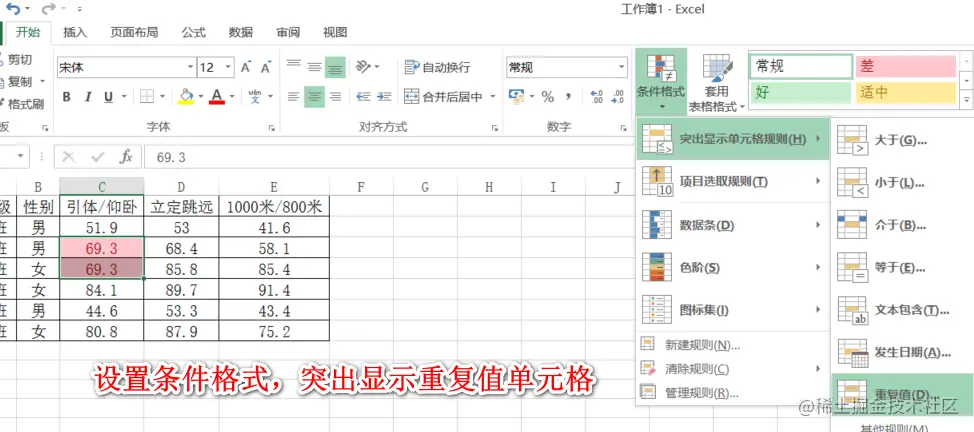Choose 清除规则 clear rules

tap(733, 369)
